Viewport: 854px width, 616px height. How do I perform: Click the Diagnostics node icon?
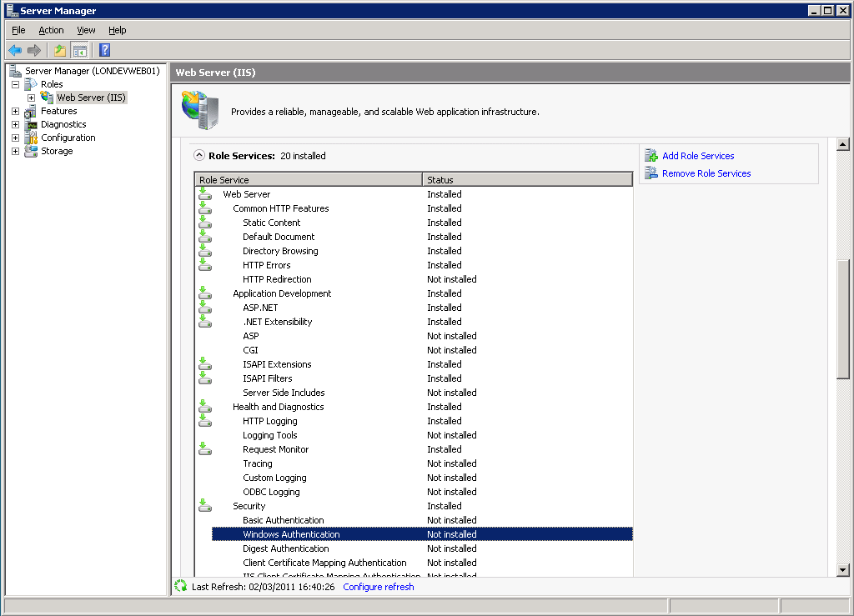(x=31, y=124)
